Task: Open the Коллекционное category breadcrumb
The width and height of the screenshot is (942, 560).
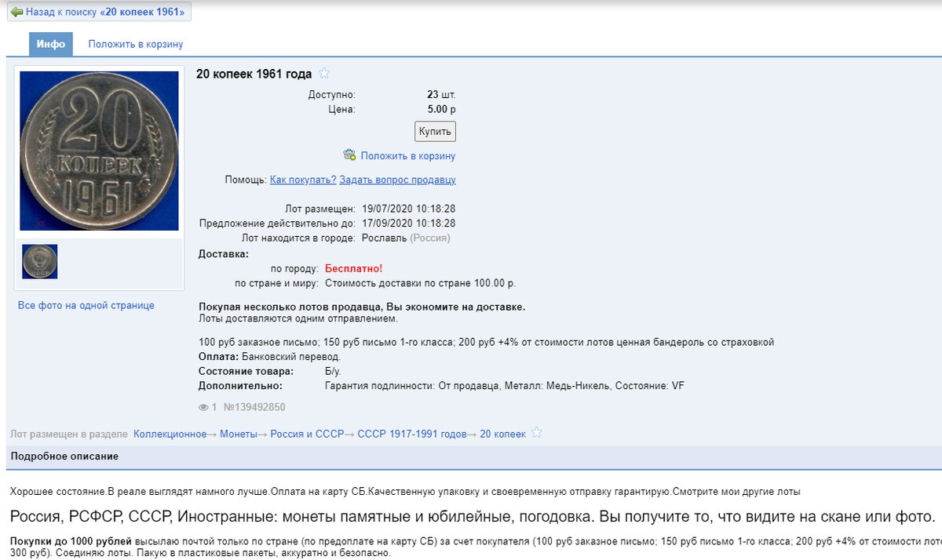Action: [170, 434]
